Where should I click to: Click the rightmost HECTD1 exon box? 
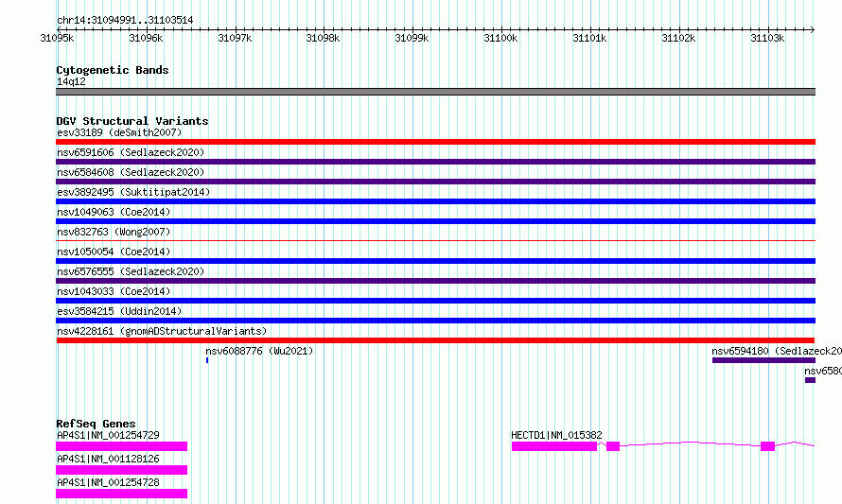coord(768,446)
